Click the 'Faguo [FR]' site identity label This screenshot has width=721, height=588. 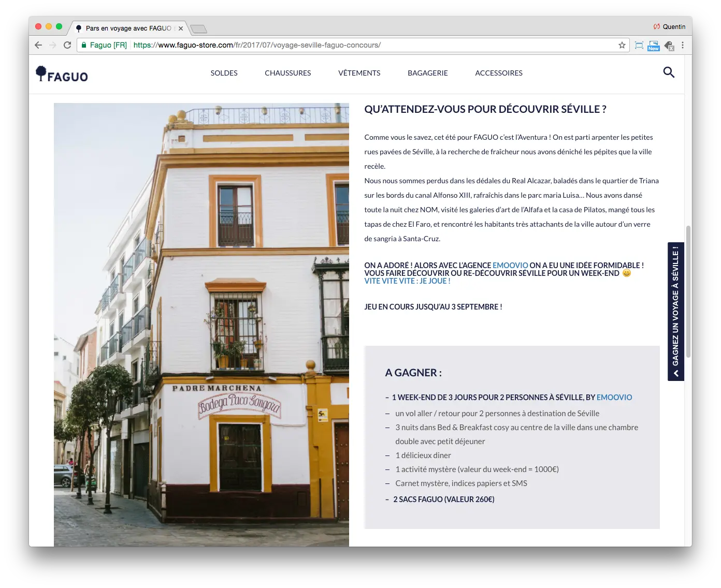[108, 45]
